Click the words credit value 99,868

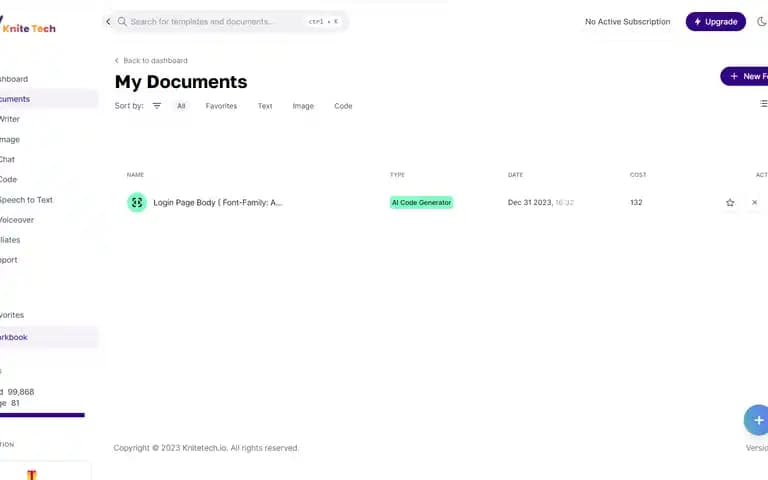pyautogui.click(x=21, y=392)
